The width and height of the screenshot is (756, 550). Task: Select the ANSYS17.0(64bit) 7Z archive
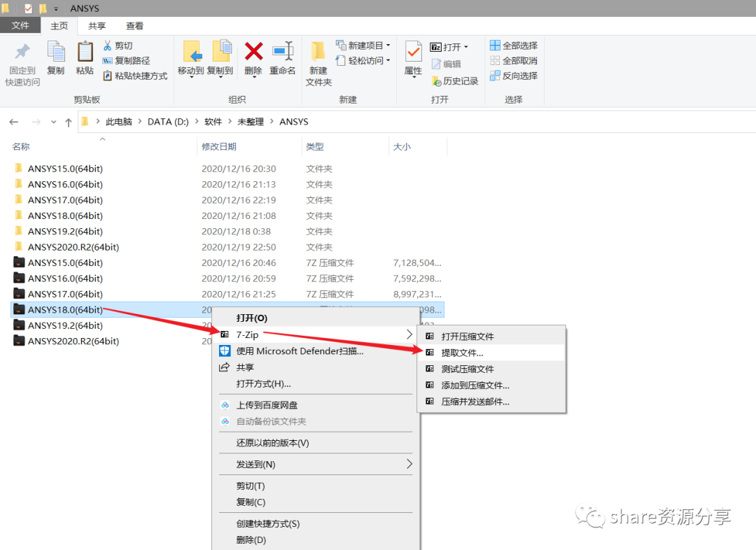click(x=65, y=294)
